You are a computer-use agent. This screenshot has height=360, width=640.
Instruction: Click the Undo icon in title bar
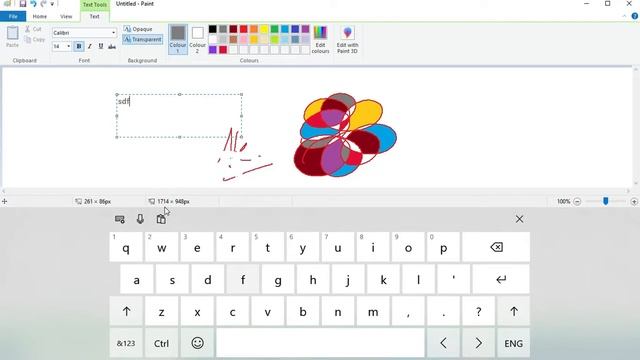click(x=33, y=4)
